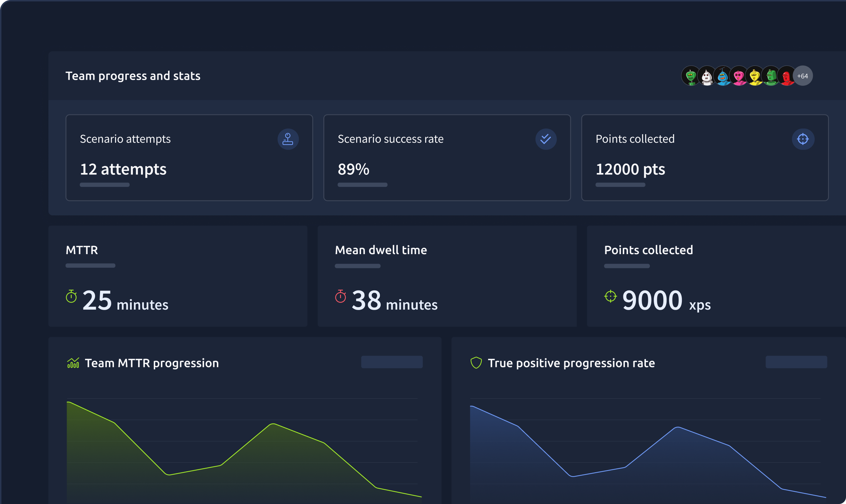Click the peak of the green MTTR chart

(x=273, y=424)
